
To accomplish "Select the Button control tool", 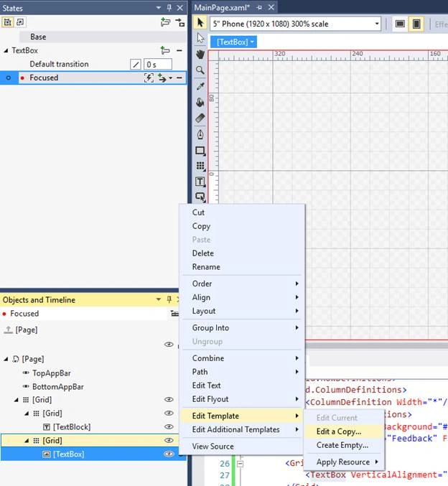I will pyautogui.click(x=200, y=197).
